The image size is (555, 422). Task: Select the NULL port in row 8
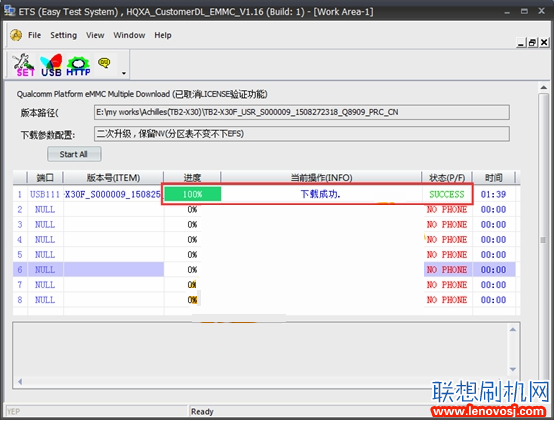click(x=45, y=300)
